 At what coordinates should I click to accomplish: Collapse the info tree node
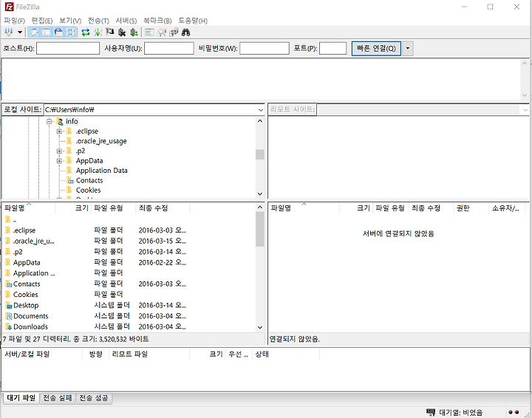50,121
